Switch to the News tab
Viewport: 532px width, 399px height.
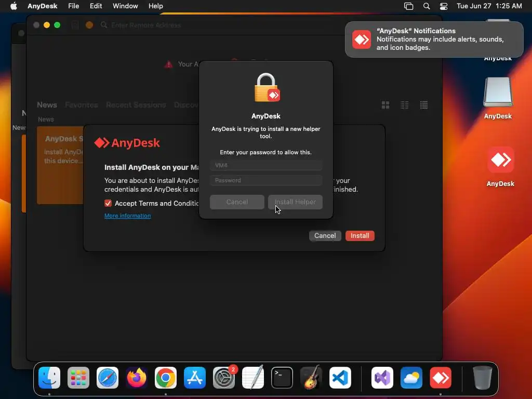47,105
